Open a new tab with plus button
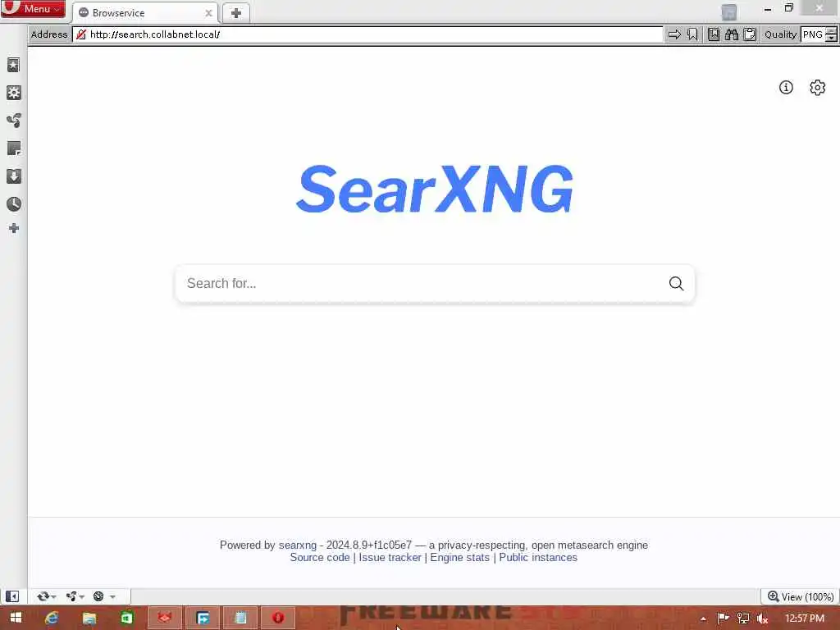840x630 pixels. pos(235,13)
